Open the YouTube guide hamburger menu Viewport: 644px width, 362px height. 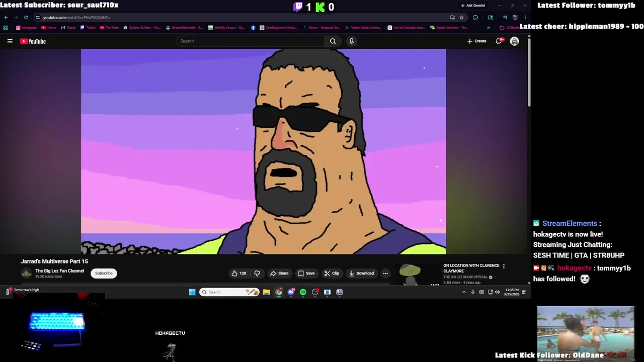(10, 41)
